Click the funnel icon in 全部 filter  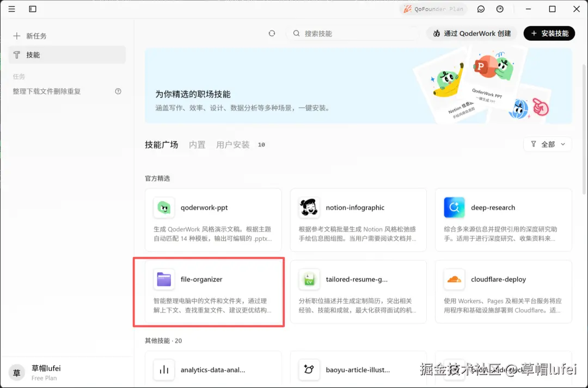tap(533, 144)
